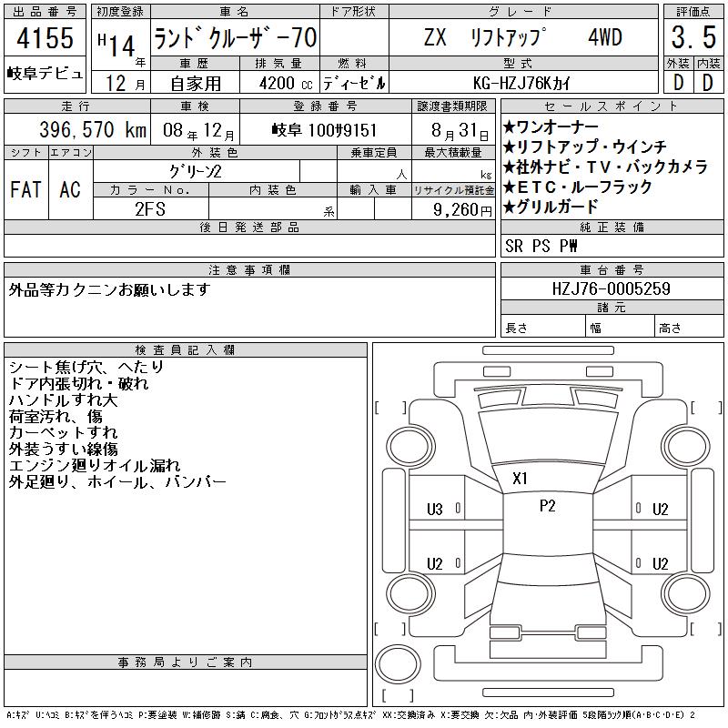Click the registration month 12月
This screenshot has height=728, width=728.
click(x=126, y=84)
